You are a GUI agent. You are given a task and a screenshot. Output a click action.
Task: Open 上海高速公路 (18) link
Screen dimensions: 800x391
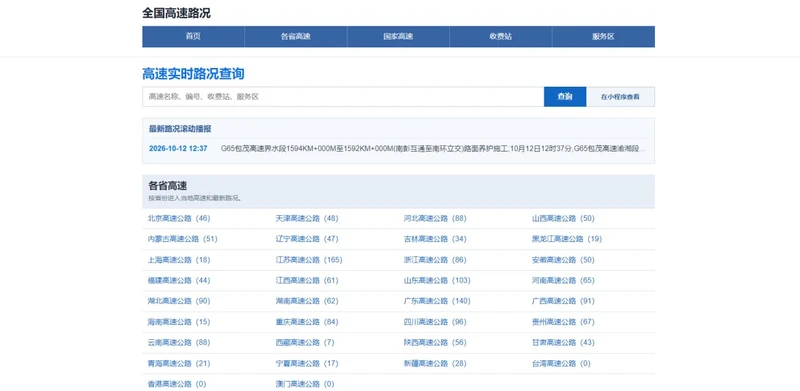179,260
